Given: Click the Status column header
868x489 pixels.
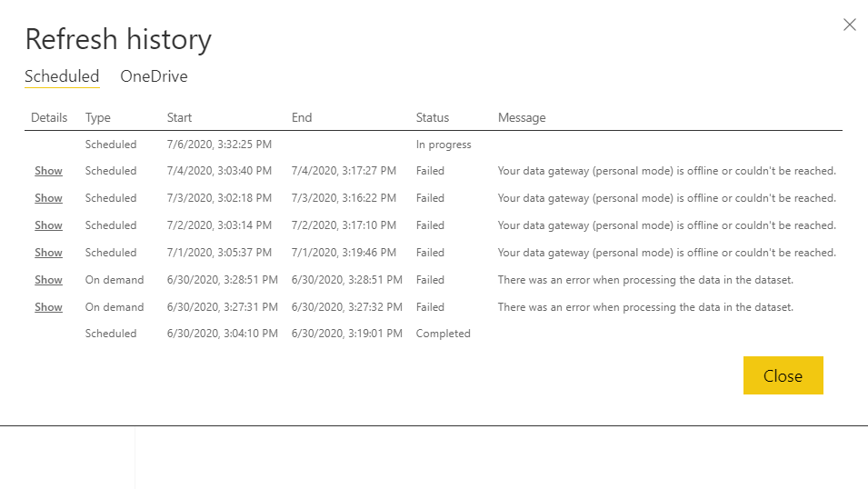Looking at the screenshot, I should 433,117.
